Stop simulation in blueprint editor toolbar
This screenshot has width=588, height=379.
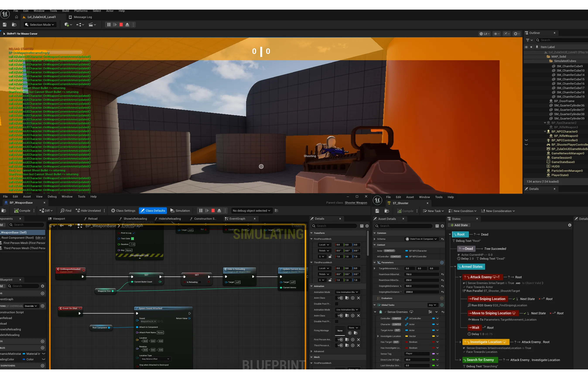pos(213,211)
